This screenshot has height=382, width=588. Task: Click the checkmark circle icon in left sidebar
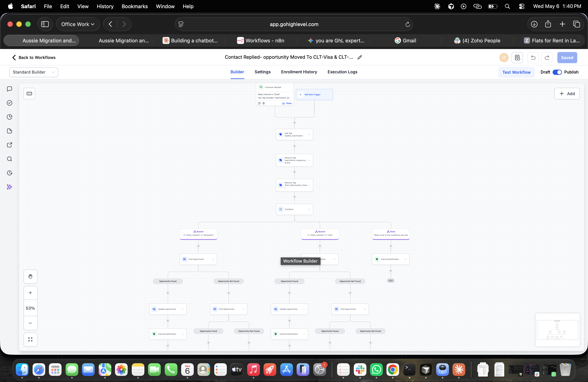click(9, 103)
